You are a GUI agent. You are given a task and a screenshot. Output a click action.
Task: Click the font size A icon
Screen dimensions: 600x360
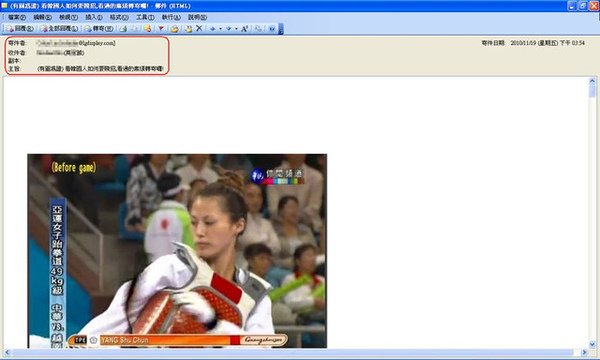(x=245, y=29)
